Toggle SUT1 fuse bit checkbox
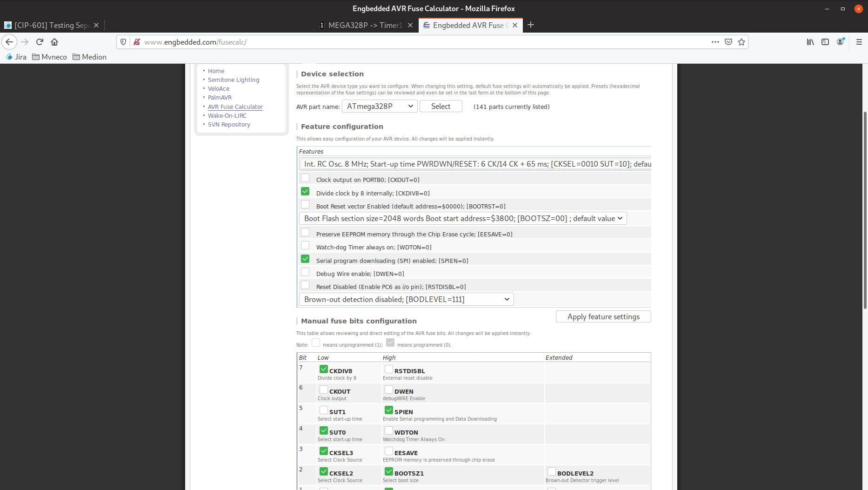 coord(324,410)
